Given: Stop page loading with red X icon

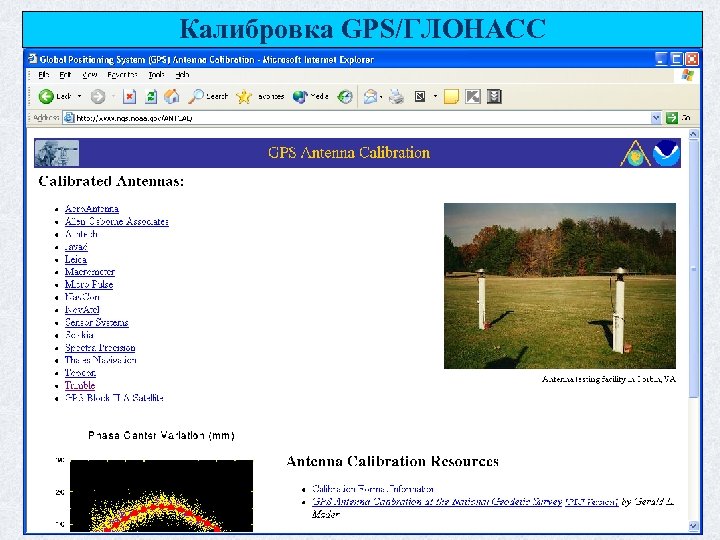Looking at the screenshot, I should point(129,96).
